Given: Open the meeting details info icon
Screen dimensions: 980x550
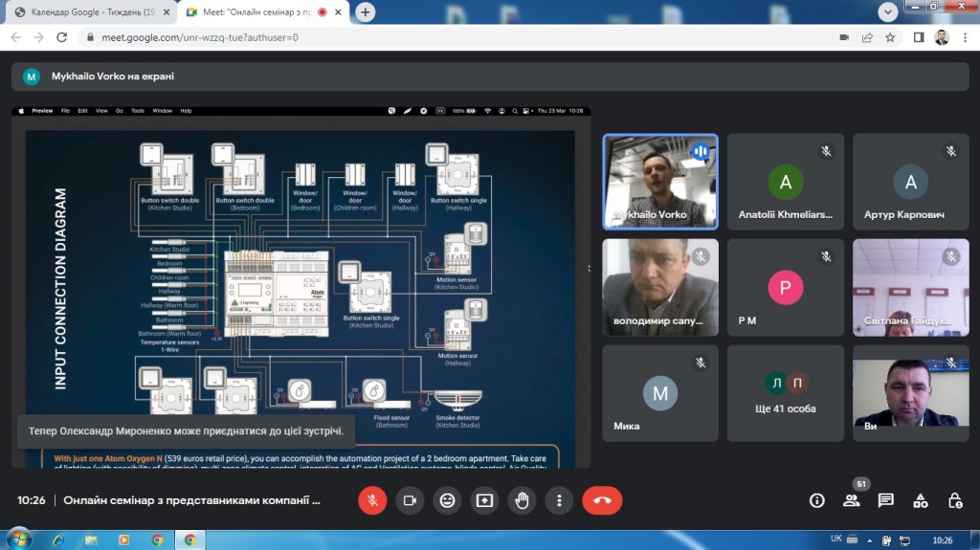Looking at the screenshot, I should pos(816,500).
